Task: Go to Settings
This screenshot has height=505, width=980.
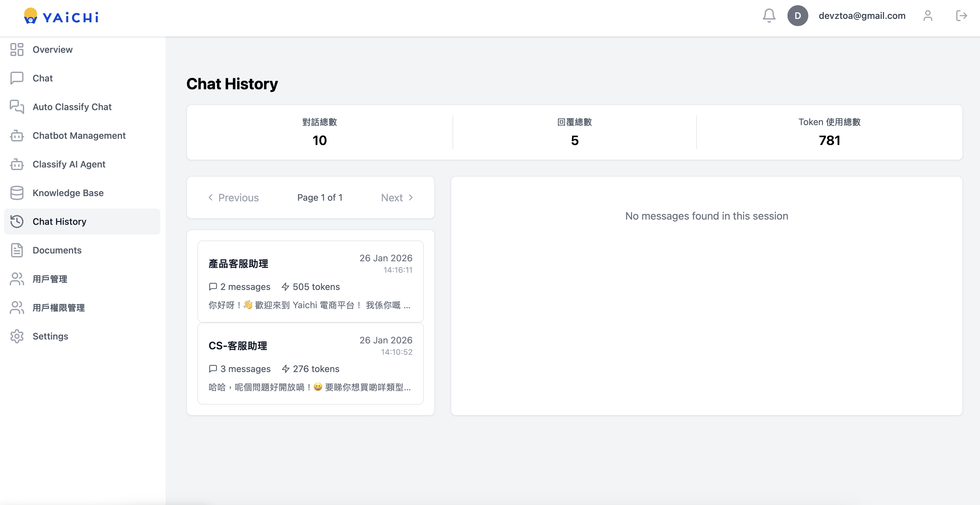Action: (82, 336)
